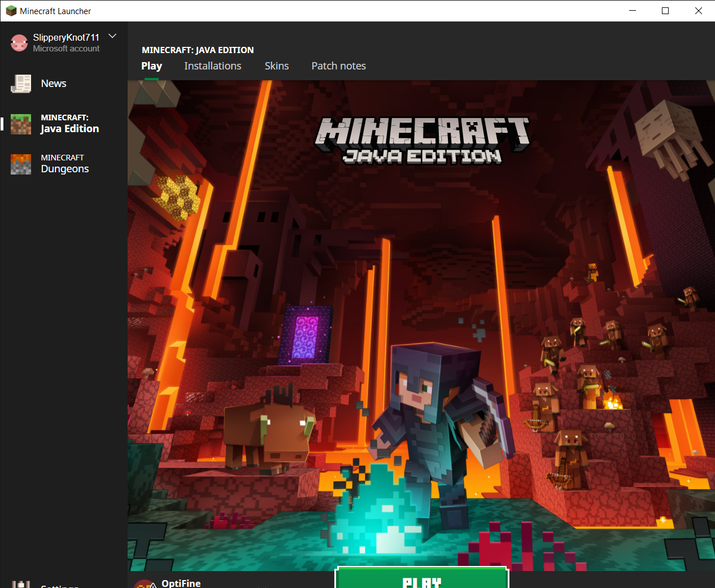Maximize the Minecraft Launcher window
715x588 pixels.
click(665, 11)
